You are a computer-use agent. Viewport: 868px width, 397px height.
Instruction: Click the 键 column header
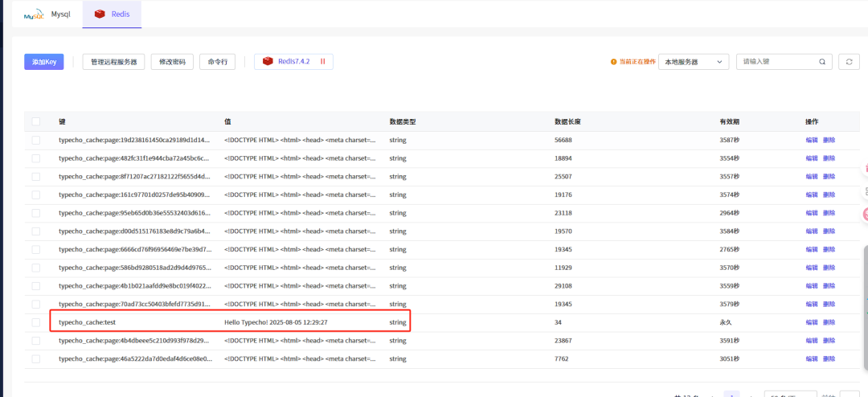tap(62, 121)
